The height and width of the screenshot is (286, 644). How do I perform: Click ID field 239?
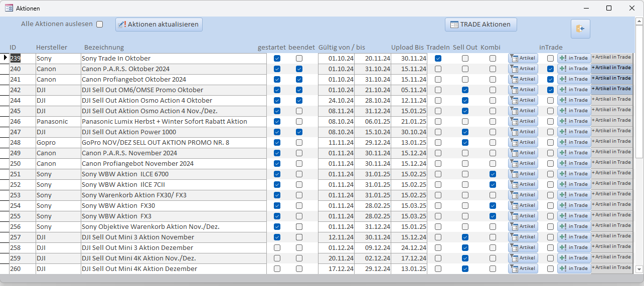point(22,58)
